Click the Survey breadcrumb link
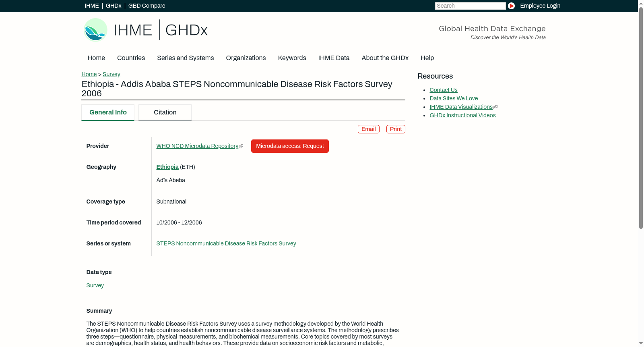644x347 pixels. pos(111,74)
